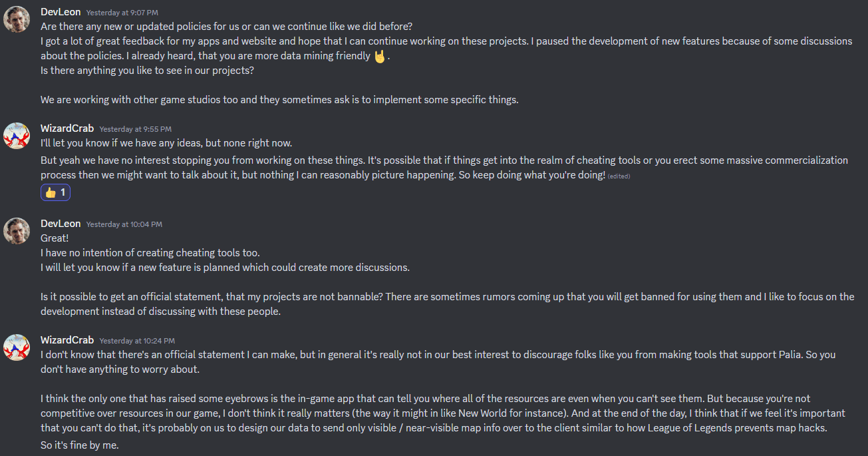This screenshot has height=456, width=868.
Task: Click the "Yesterday at 10:24 PM" timestamp
Action: 138,341
